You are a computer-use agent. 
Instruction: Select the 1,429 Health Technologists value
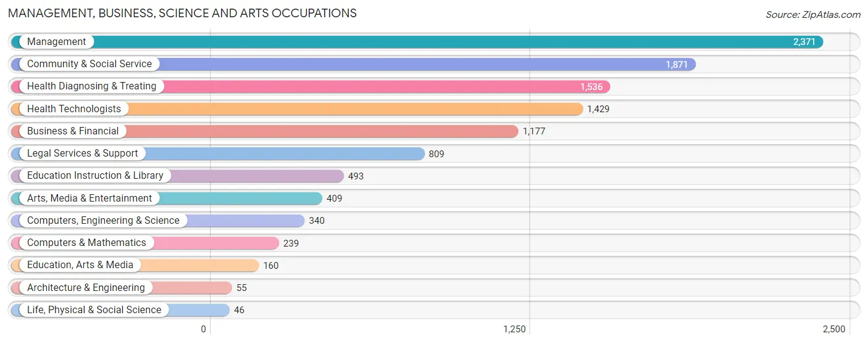(598, 109)
